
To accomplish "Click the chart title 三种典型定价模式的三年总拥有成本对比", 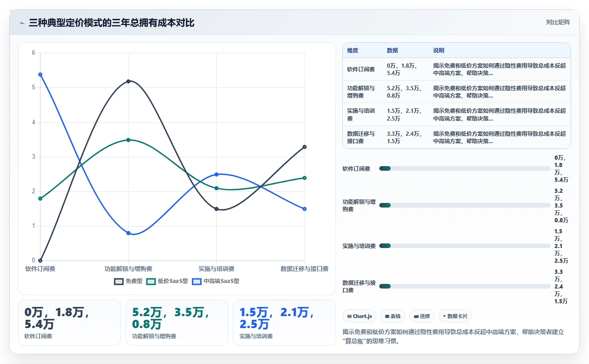I will tap(111, 23).
